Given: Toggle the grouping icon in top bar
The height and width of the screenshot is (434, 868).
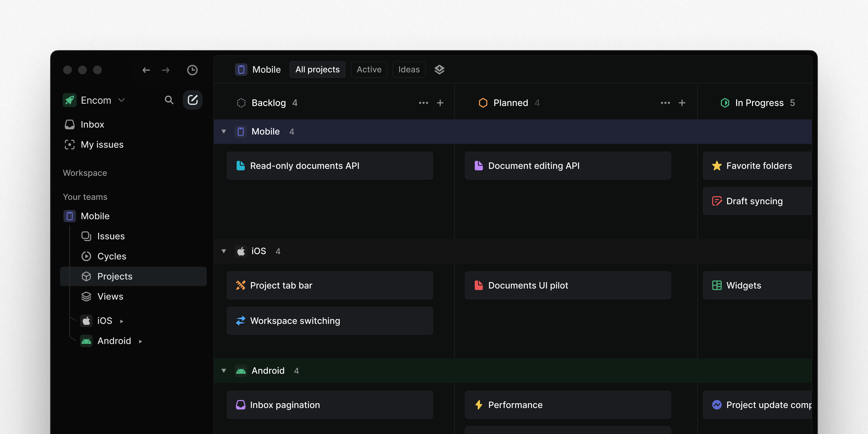Looking at the screenshot, I should point(439,69).
